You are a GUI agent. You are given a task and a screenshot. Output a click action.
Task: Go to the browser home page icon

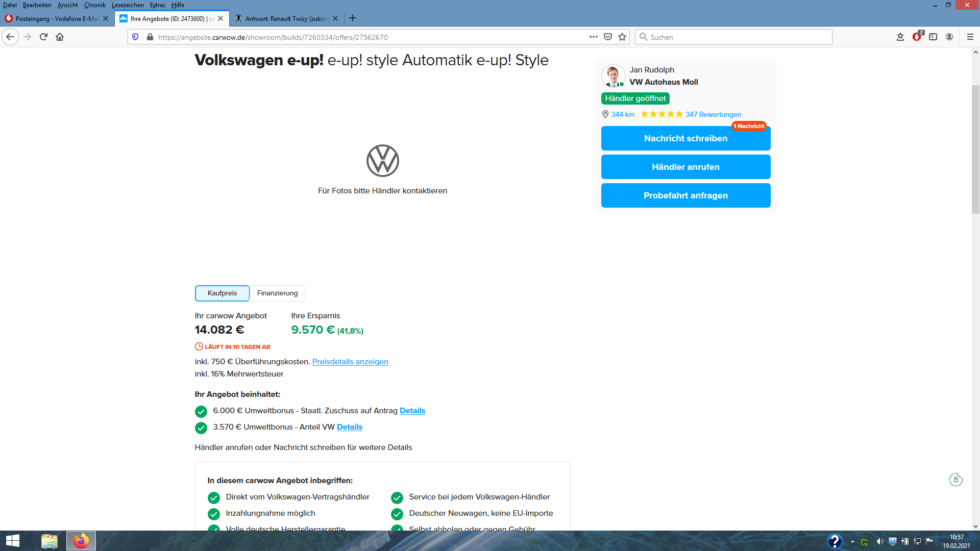tap(60, 37)
